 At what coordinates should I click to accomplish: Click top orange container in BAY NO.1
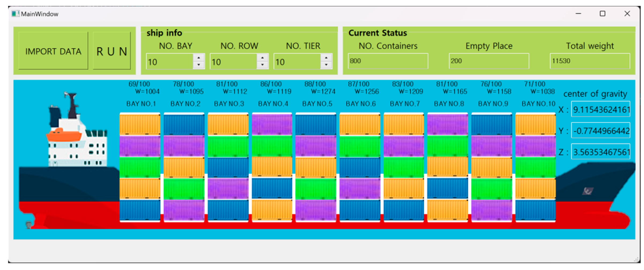point(140,124)
